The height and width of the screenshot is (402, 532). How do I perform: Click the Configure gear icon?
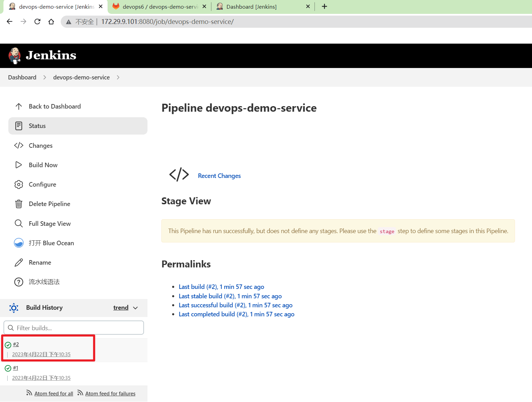(x=19, y=185)
